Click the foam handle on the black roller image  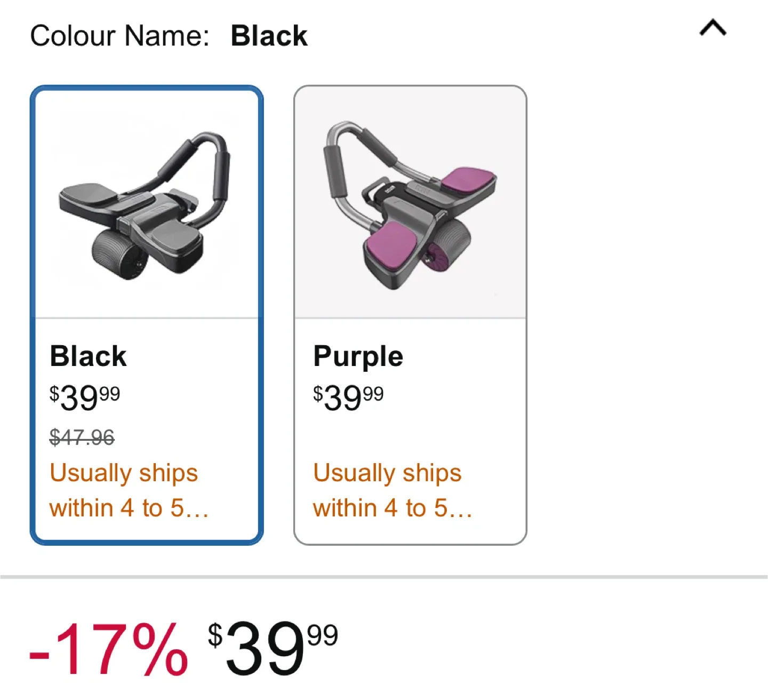pos(221,176)
